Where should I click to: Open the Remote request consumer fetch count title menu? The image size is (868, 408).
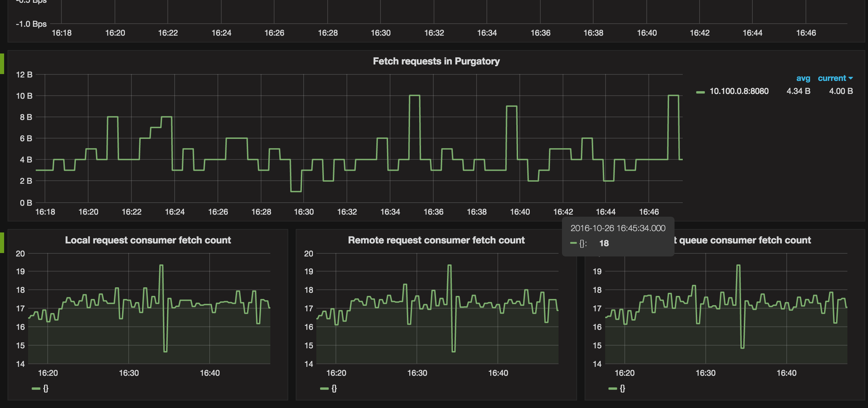(436, 240)
